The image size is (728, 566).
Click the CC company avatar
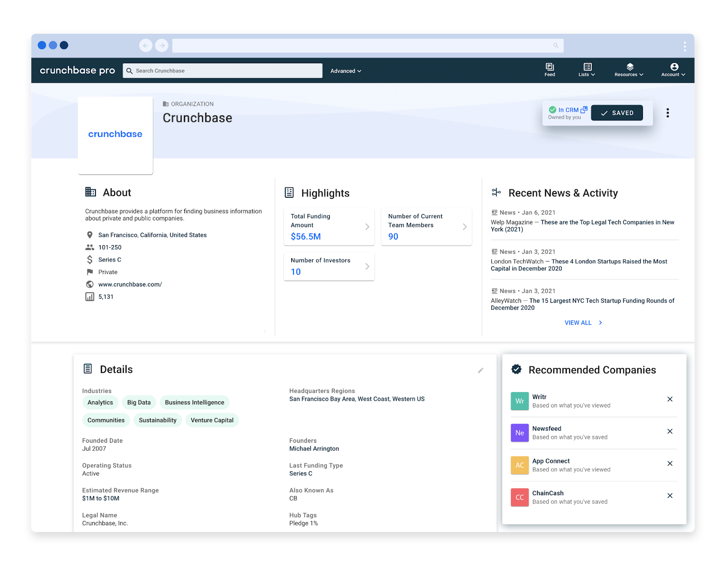point(520,497)
